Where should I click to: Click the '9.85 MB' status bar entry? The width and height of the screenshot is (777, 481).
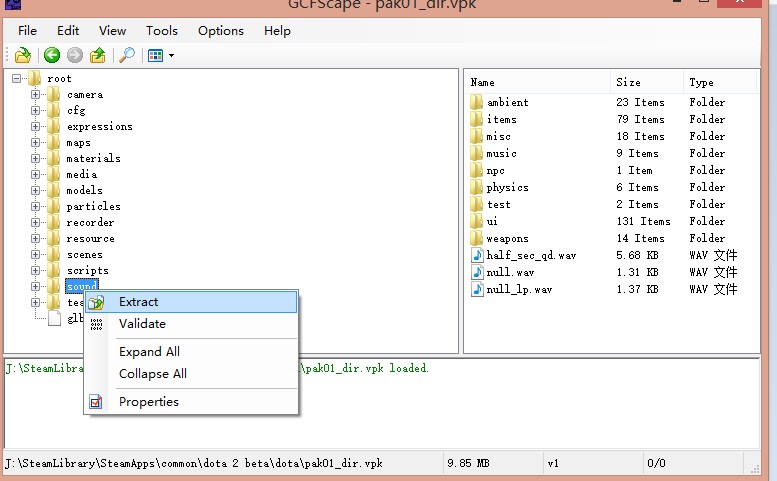tap(468, 463)
